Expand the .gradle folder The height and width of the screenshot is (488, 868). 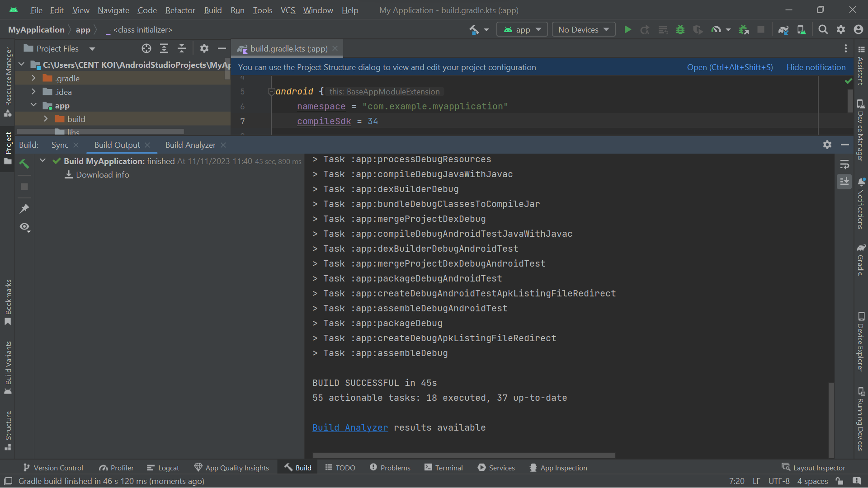(33, 78)
